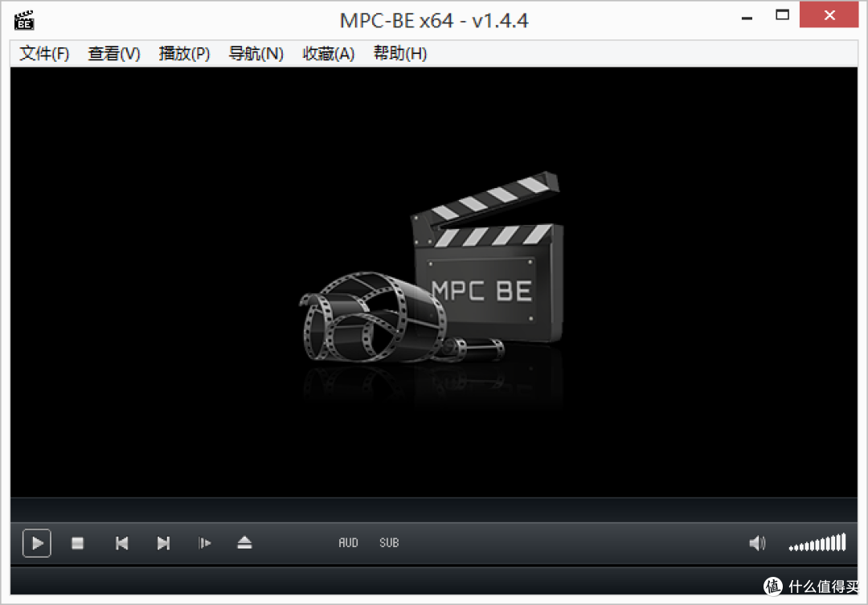Close the MPC-BE window
Screen dimensions: 868x605
pyautogui.click(x=829, y=15)
